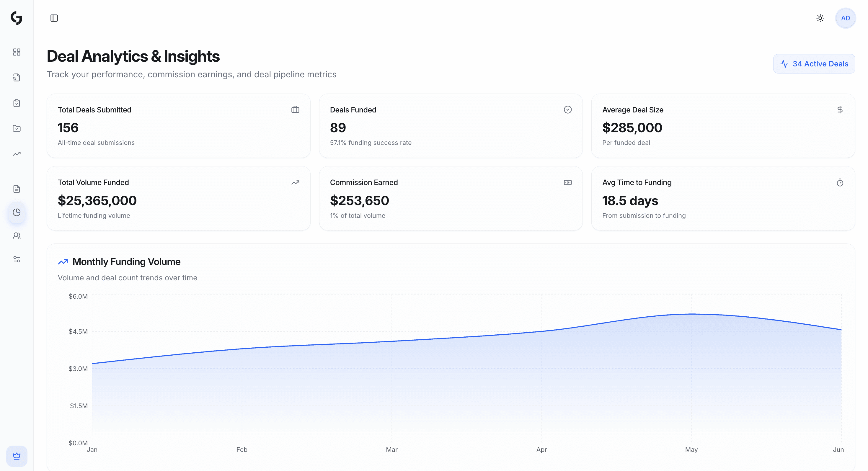
Task: Open the deal search icon in the sidebar
Action: pyautogui.click(x=17, y=77)
